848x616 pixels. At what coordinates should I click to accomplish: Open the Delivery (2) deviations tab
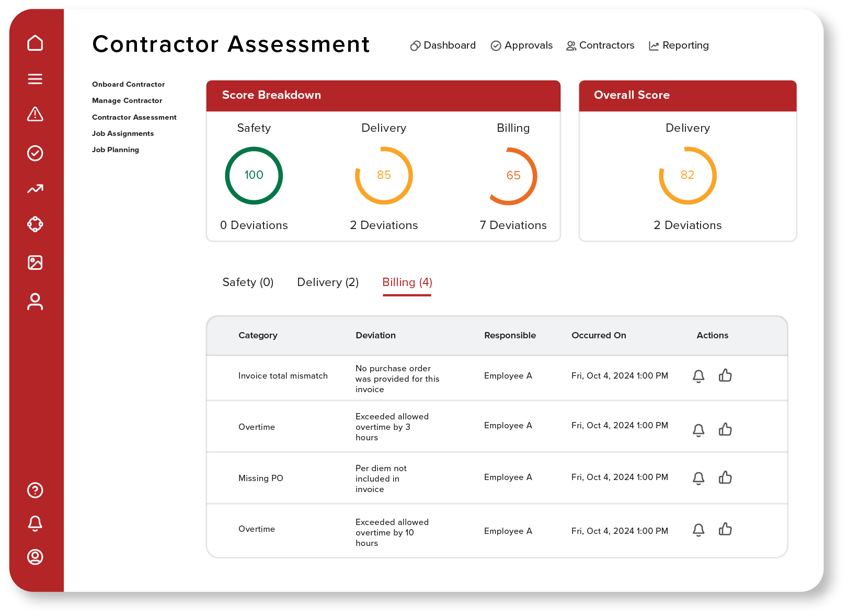pyautogui.click(x=328, y=282)
